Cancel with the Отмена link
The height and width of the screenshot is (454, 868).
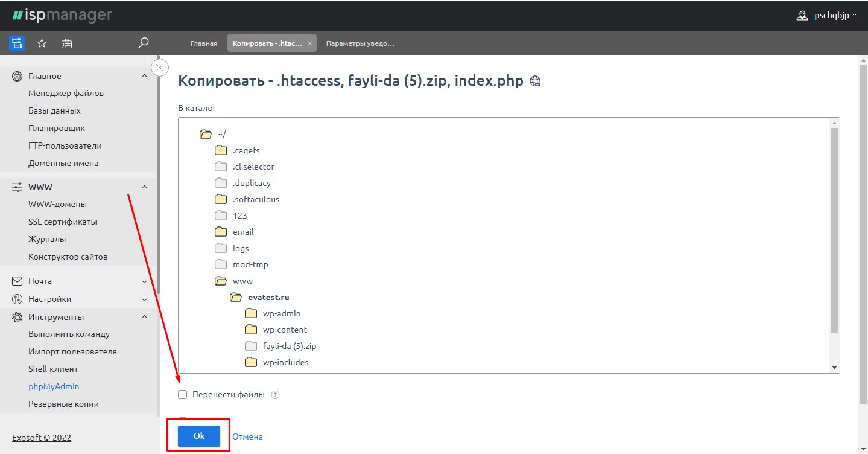pos(247,436)
